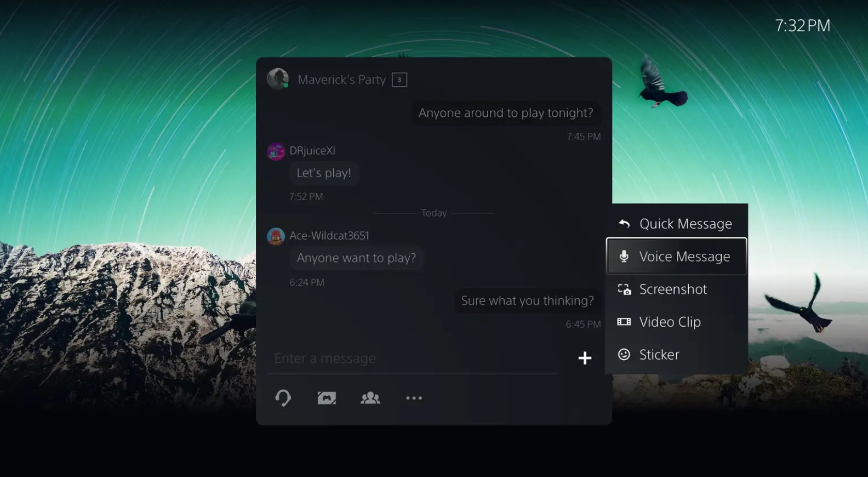Click the Screenshot camera icon
868x477 pixels.
[x=624, y=289]
